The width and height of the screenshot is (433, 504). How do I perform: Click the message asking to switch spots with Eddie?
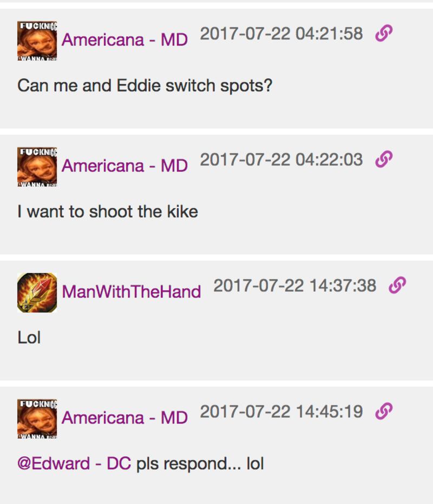(x=145, y=86)
